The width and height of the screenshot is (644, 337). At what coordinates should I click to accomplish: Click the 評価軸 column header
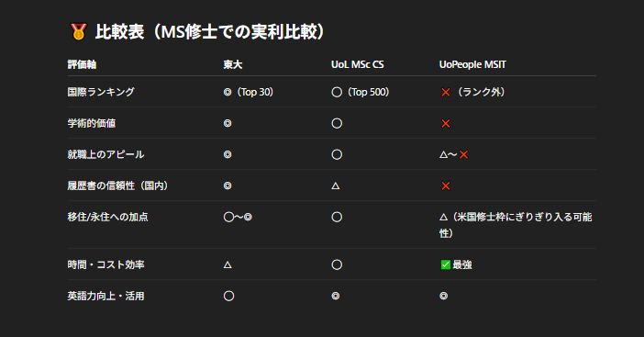coord(82,64)
